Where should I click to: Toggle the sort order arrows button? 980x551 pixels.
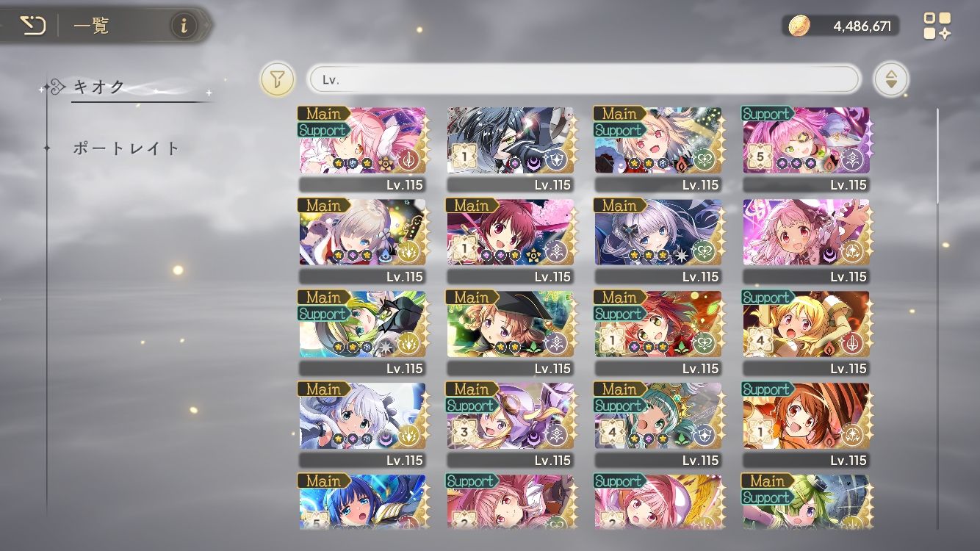[890, 79]
